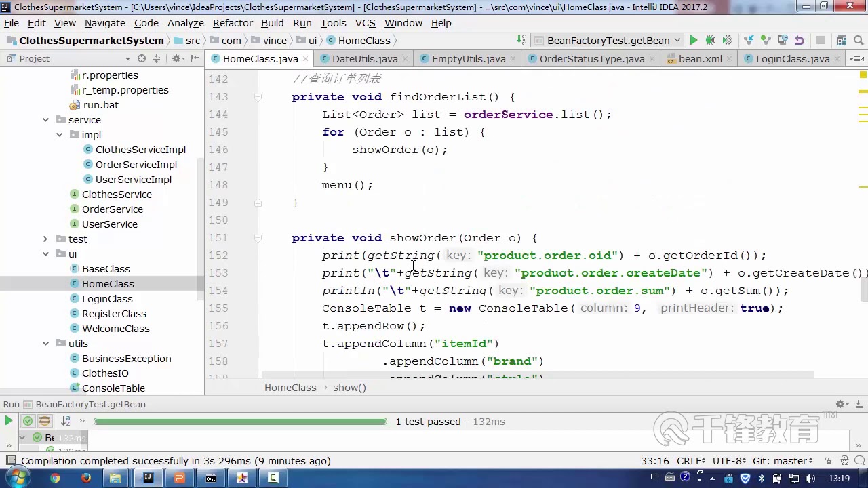Switch to the LoginClass.java tab

point(793,59)
